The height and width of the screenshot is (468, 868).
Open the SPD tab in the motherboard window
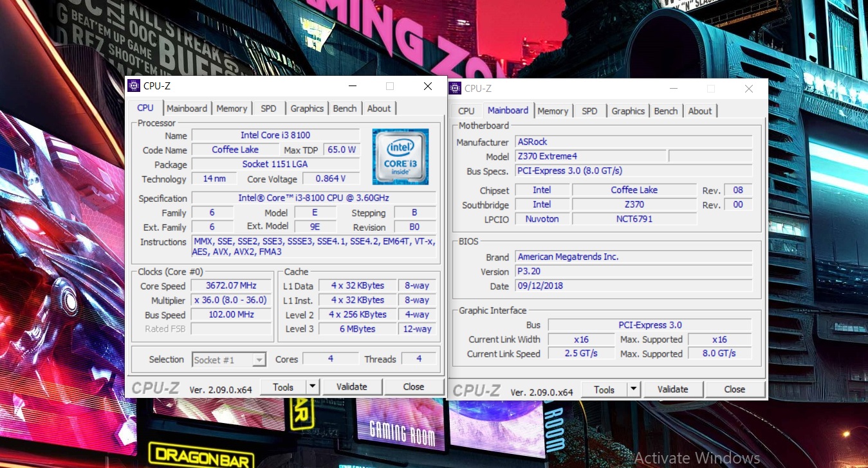589,111
